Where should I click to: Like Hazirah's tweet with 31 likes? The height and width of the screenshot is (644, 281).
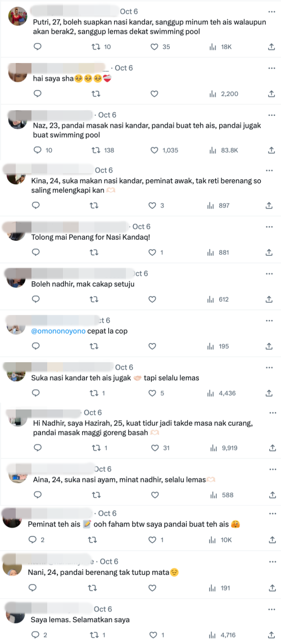click(155, 448)
